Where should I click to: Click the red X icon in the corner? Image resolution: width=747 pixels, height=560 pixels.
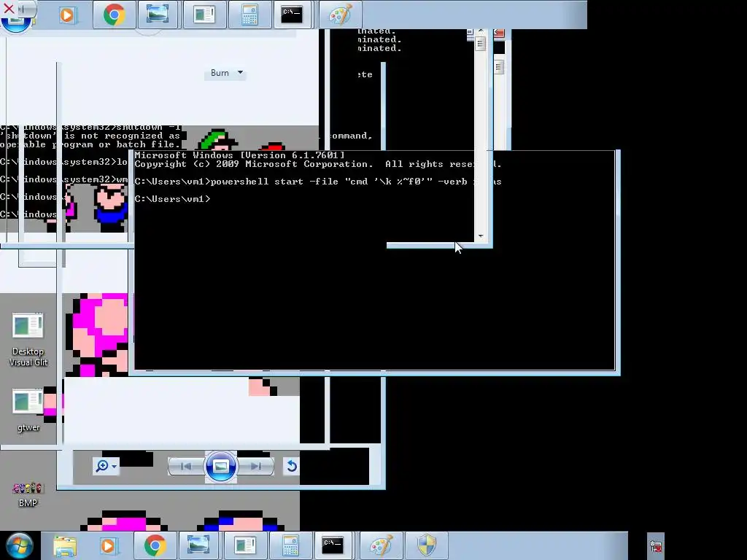click(9, 8)
